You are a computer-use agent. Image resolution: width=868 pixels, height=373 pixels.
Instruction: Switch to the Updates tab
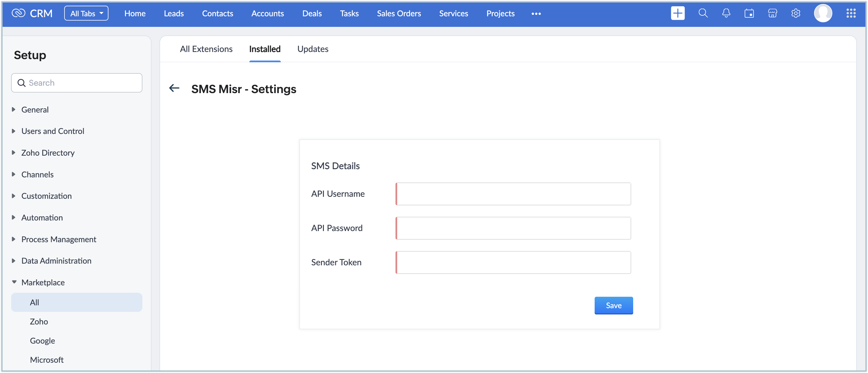312,49
